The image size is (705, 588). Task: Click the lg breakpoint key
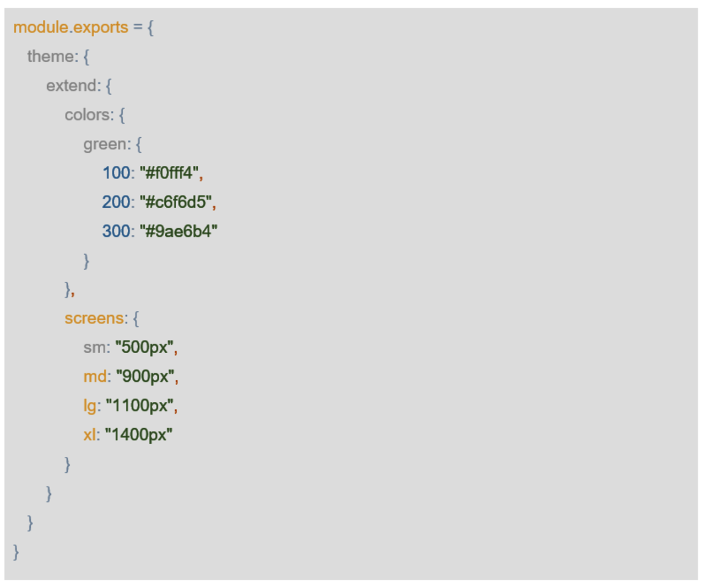(90, 406)
